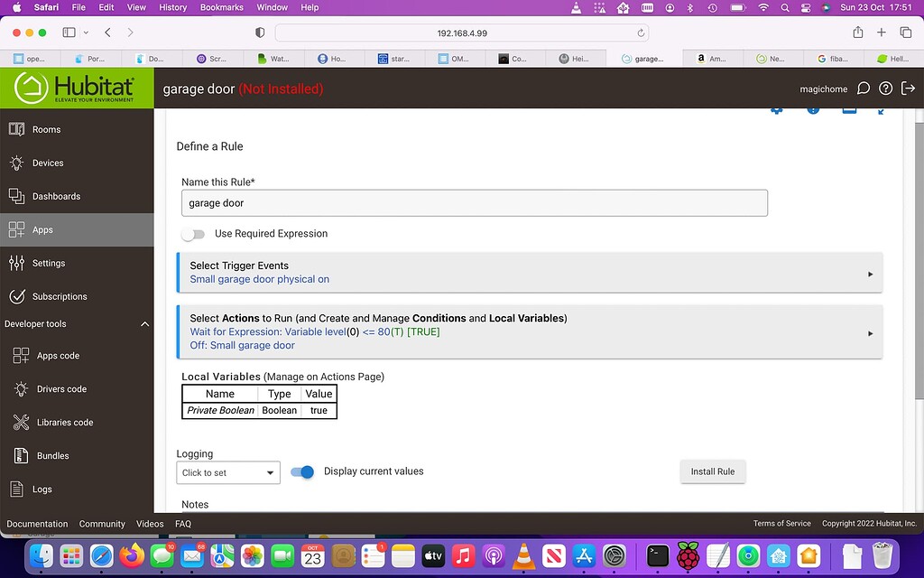Click the Install Rule button
Screen dimensions: 924x578
coord(712,471)
